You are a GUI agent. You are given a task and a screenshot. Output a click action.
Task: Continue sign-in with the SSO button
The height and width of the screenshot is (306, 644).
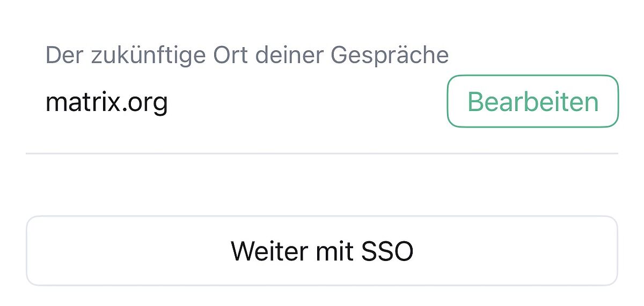coord(322,251)
